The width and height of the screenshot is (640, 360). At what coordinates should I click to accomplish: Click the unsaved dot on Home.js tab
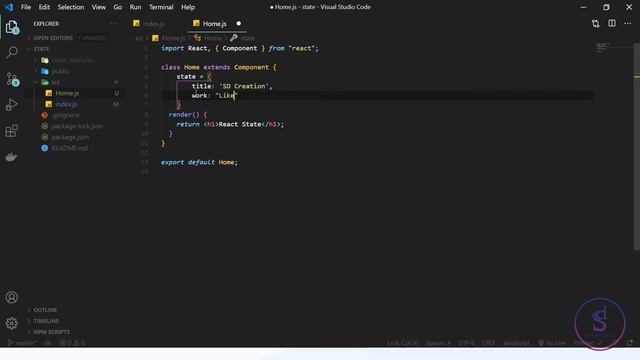[238, 23]
